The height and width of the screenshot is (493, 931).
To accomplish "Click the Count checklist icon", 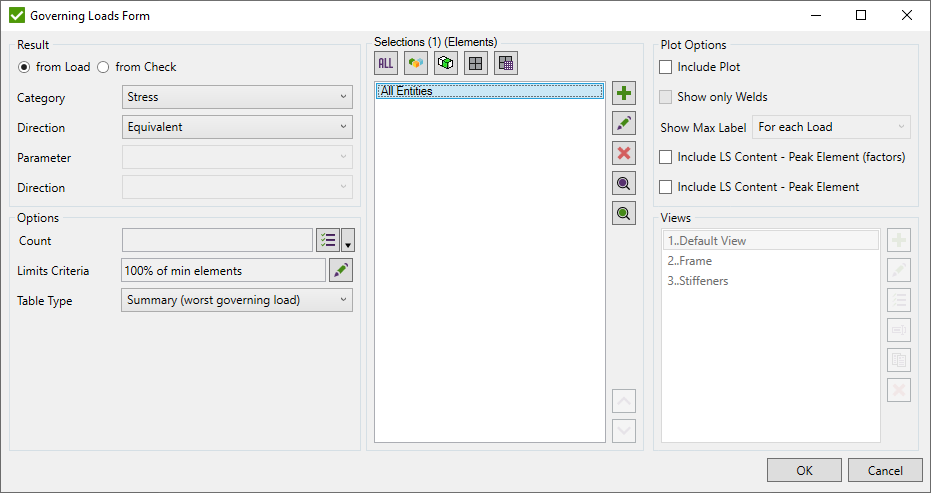I will point(327,241).
